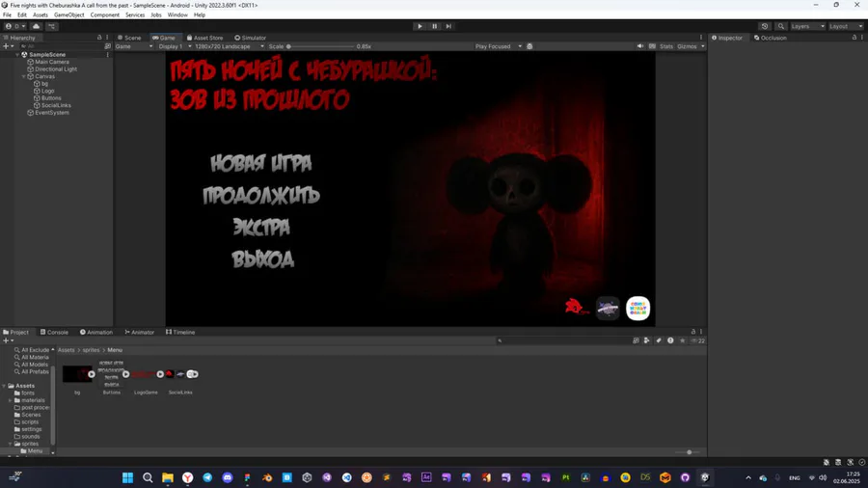868x488 pixels.
Task: Open the Animation tab
Action: [x=96, y=332]
